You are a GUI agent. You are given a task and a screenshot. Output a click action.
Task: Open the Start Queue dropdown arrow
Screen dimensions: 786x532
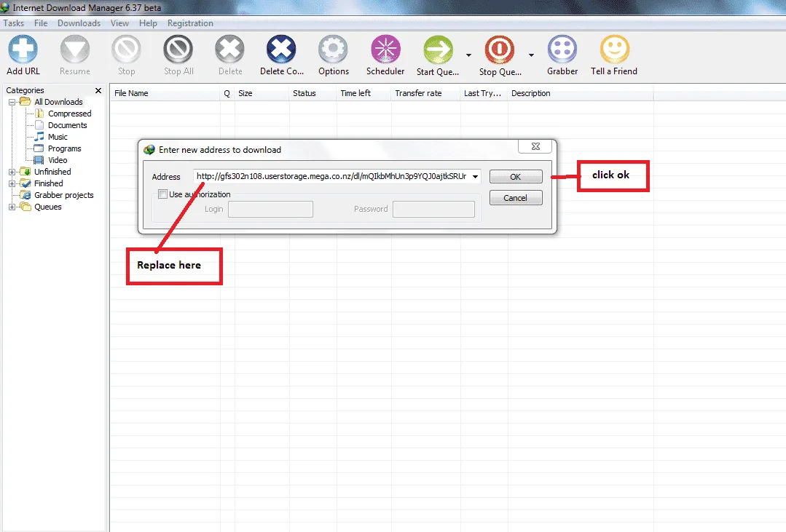coord(468,55)
